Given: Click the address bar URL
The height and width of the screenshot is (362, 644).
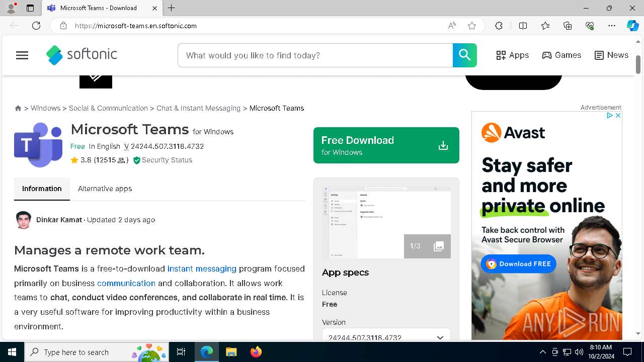Looking at the screenshot, I should click(x=136, y=26).
